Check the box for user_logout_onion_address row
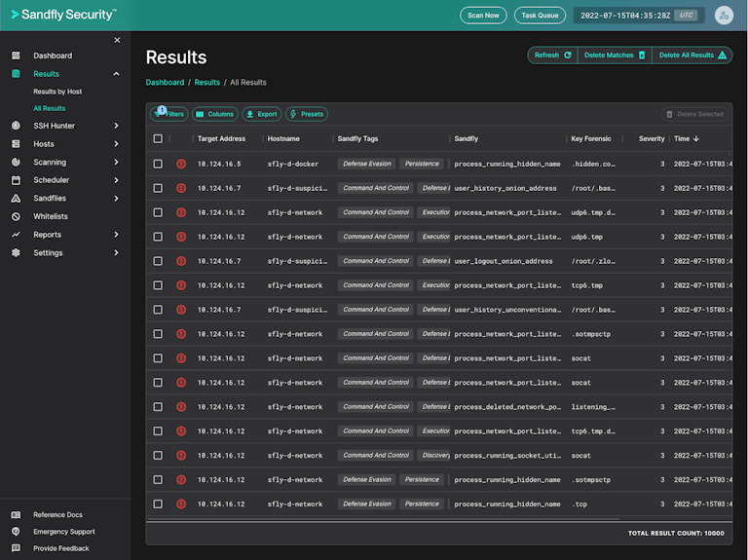Viewport: 748px width, 560px height. point(158,261)
